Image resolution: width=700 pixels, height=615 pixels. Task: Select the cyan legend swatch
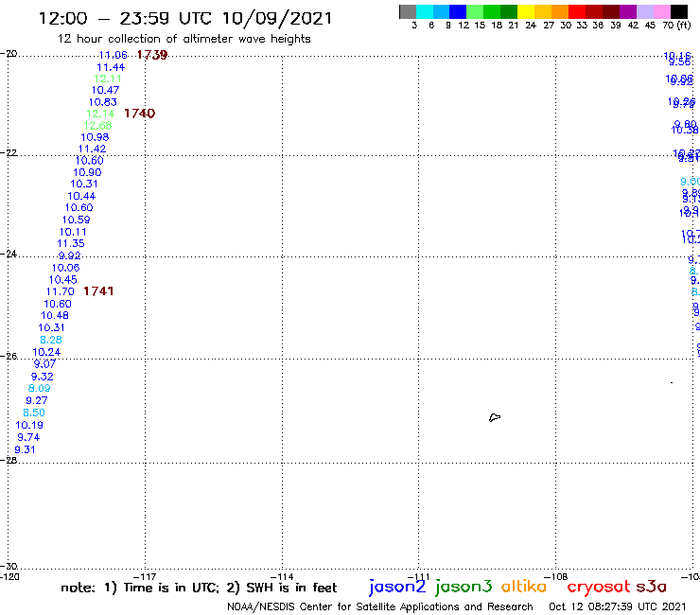tap(425, 11)
